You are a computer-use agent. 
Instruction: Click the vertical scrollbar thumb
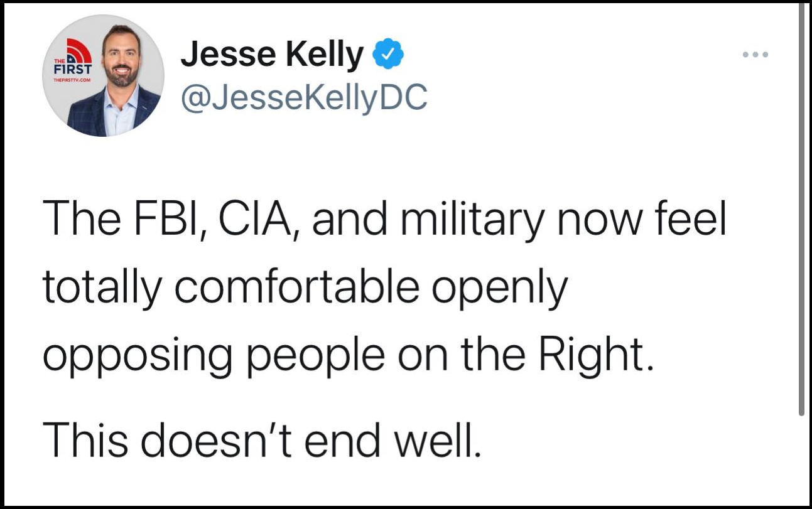point(801,210)
